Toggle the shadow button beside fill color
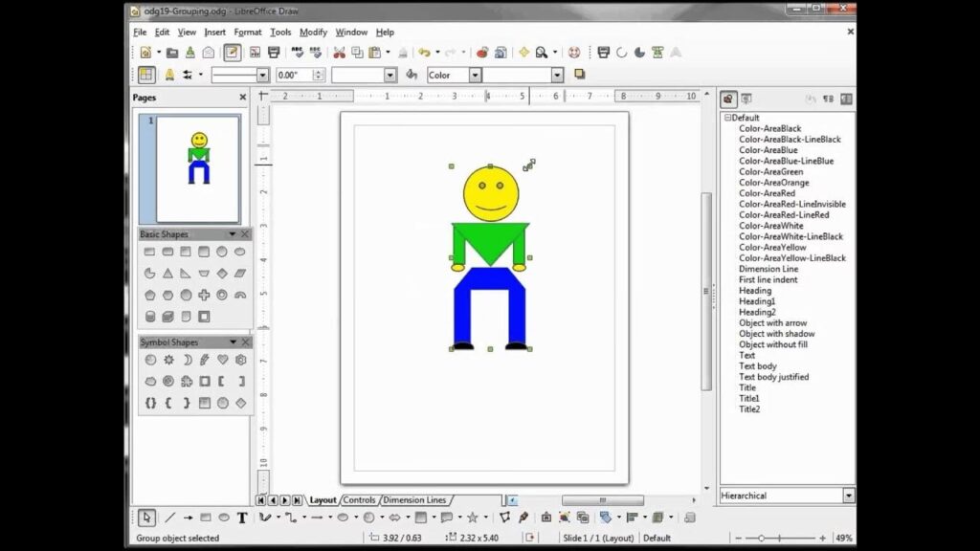 click(x=579, y=75)
